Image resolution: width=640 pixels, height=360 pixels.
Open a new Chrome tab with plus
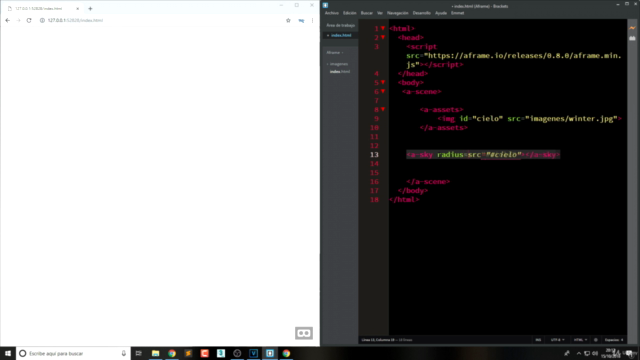tap(90, 9)
